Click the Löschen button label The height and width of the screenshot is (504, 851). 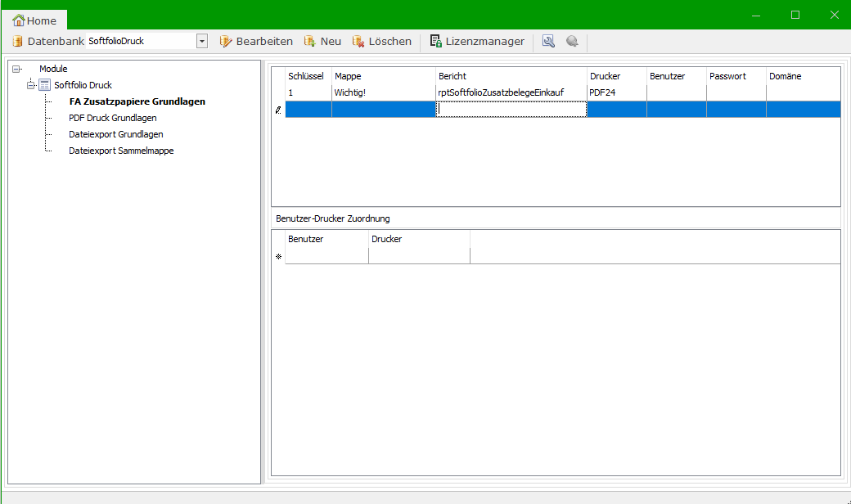[389, 41]
